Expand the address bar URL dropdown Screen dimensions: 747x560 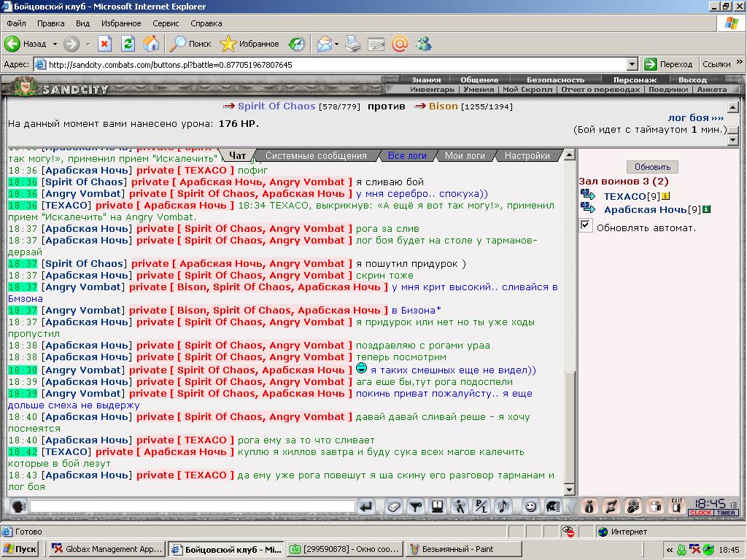click(632, 64)
